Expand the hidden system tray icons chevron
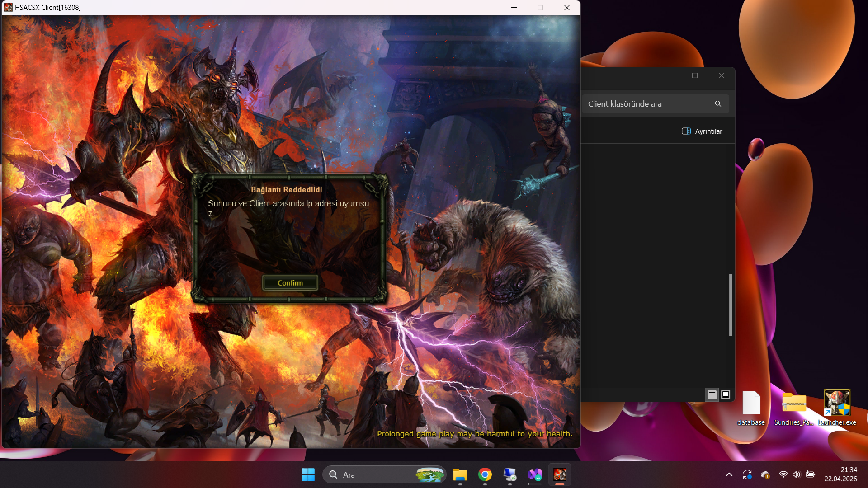 tap(729, 474)
